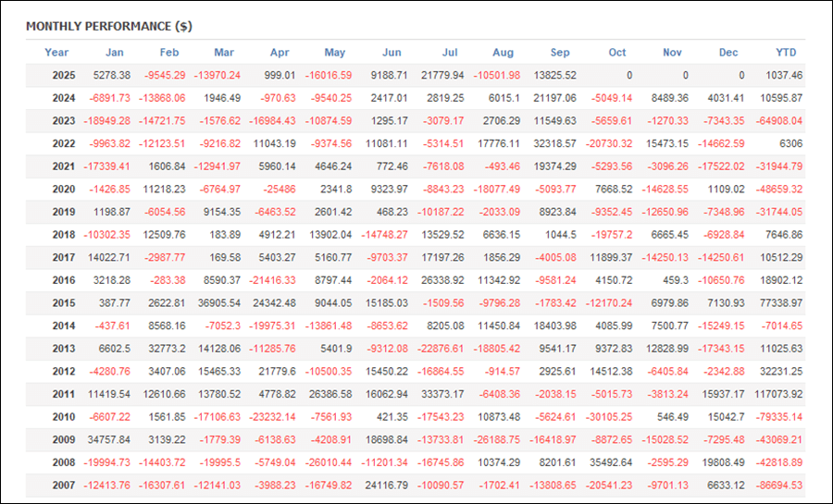Click the Dec column header
This screenshot has height=504, width=833.
tap(729, 53)
